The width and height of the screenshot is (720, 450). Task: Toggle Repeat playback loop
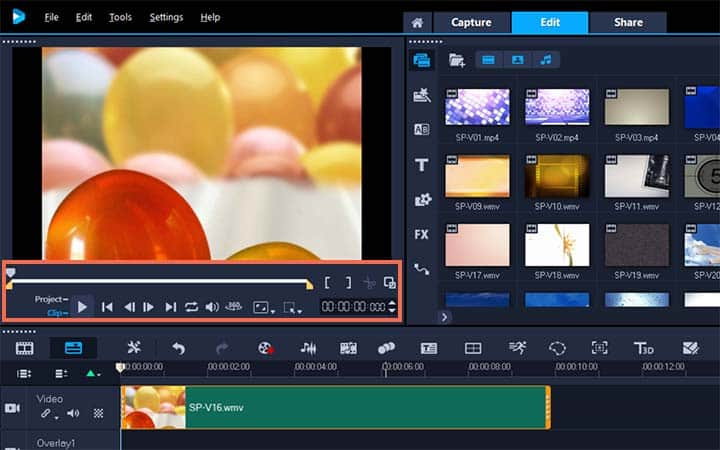point(191,307)
